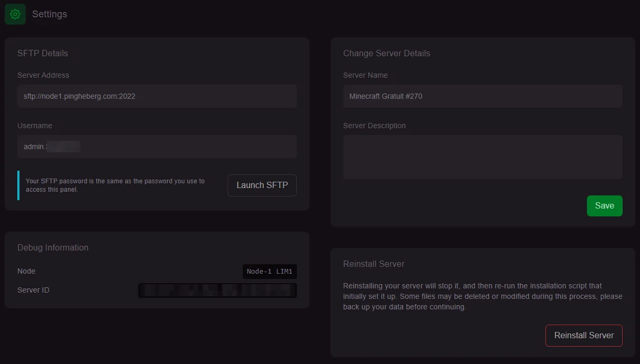Screen dimensions: 640x364
Task: Click the Settings page title
Action: pyautogui.click(x=49, y=14)
